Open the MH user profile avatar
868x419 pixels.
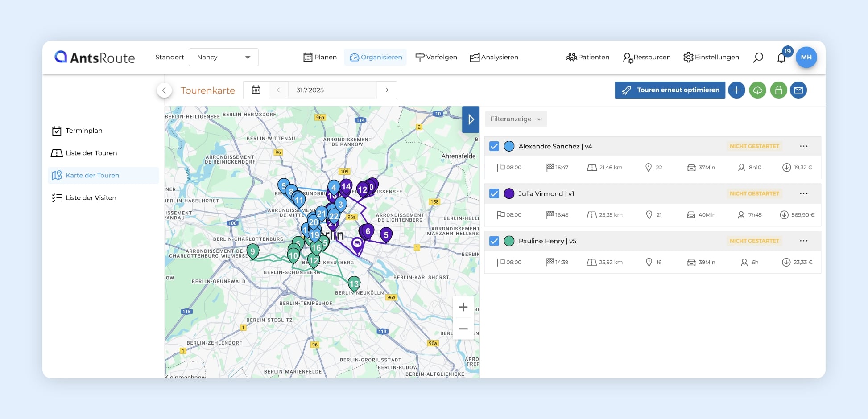[806, 58]
